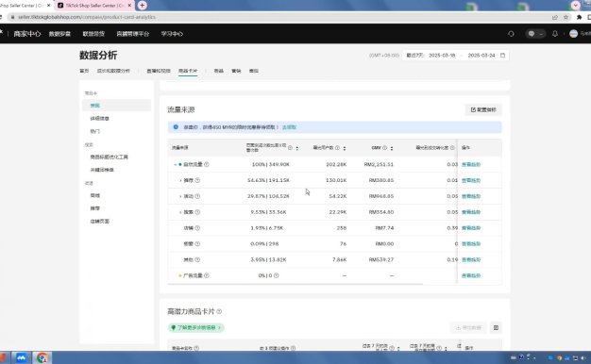View trend link for RM2,251.51 row

click(471, 164)
